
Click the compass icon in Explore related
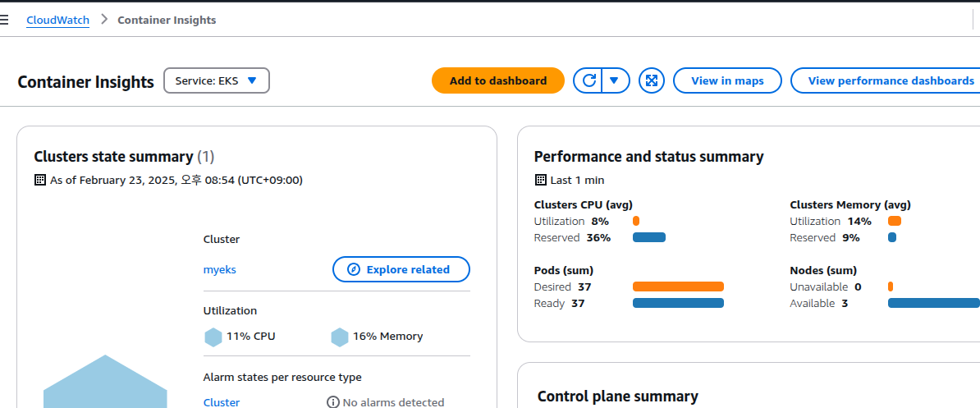(354, 270)
